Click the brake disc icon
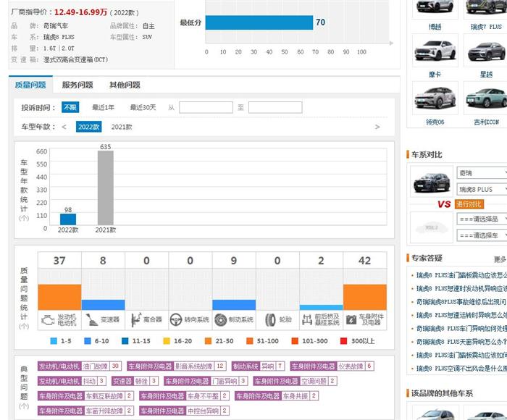 (x=220, y=320)
